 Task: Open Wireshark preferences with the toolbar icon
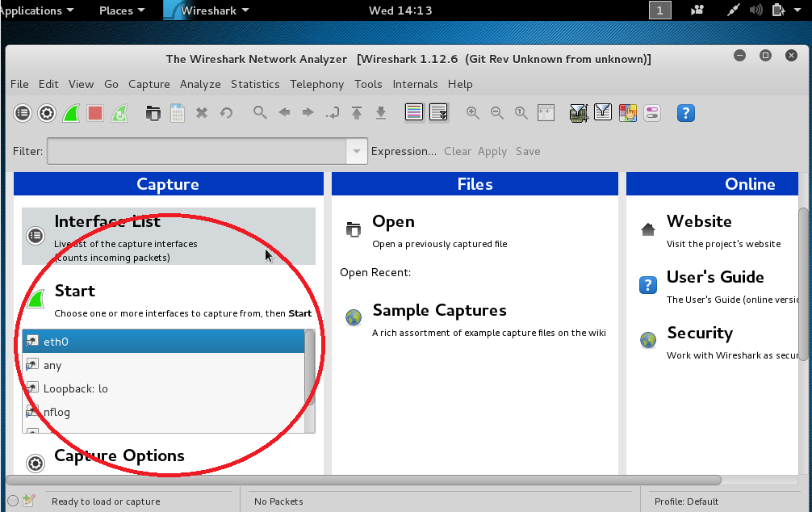point(652,113)
